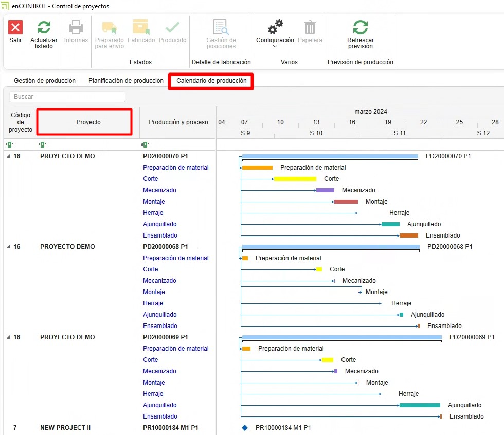Open Informes printer icon
This screenshot has height=435, width=504.
click(x=76, y=27)
